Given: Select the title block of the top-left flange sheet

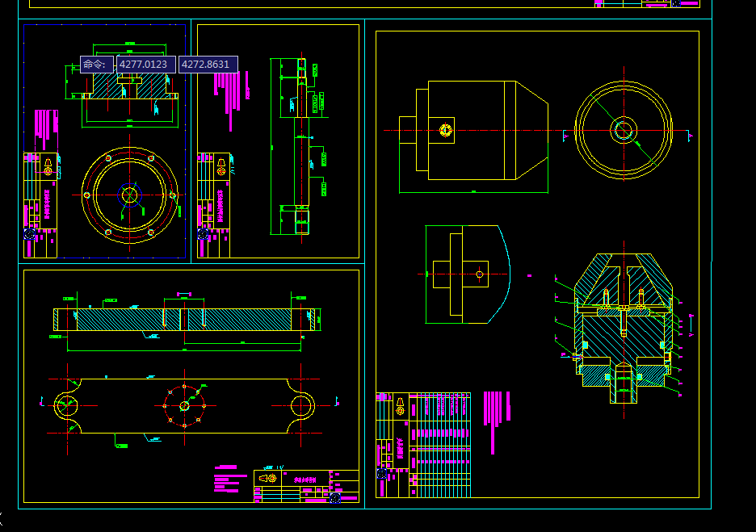Looking at the screenshot, I should 40,205.
